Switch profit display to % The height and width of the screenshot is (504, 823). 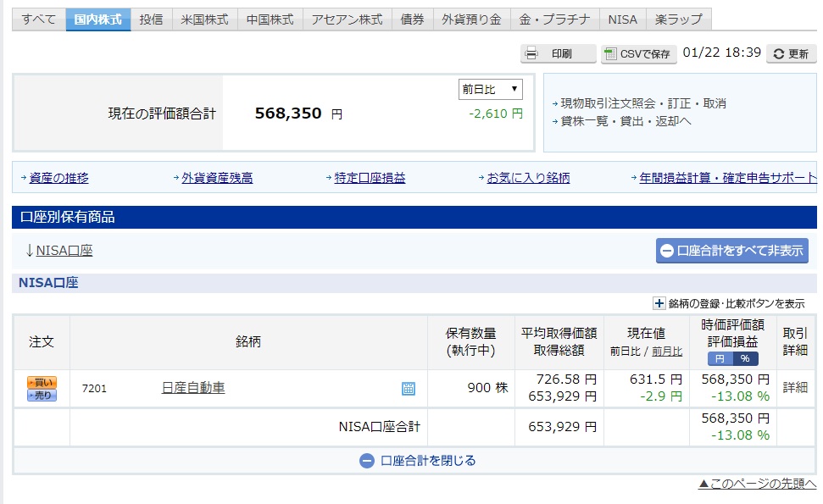click(745, 358)
